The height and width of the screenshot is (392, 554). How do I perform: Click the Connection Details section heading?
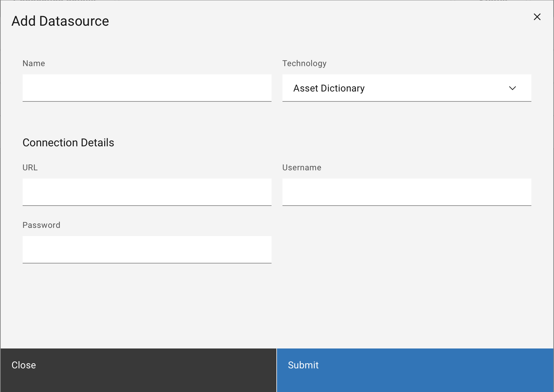[68, 143]
